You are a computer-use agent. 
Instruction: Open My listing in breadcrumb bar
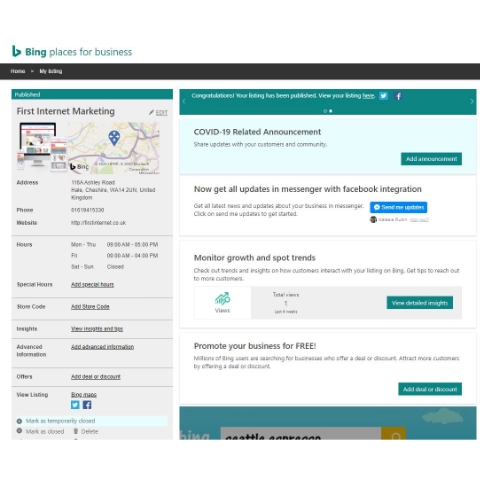[x=51, y=71]
